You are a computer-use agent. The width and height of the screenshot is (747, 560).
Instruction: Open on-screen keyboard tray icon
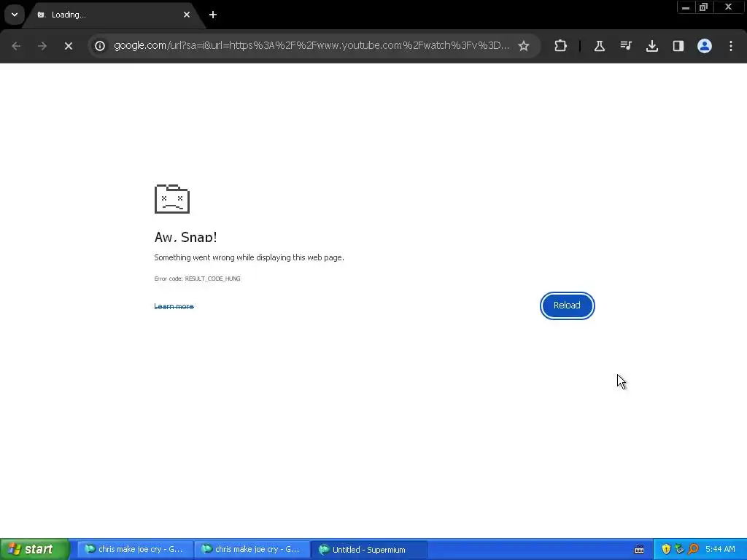tap(639, 550)
